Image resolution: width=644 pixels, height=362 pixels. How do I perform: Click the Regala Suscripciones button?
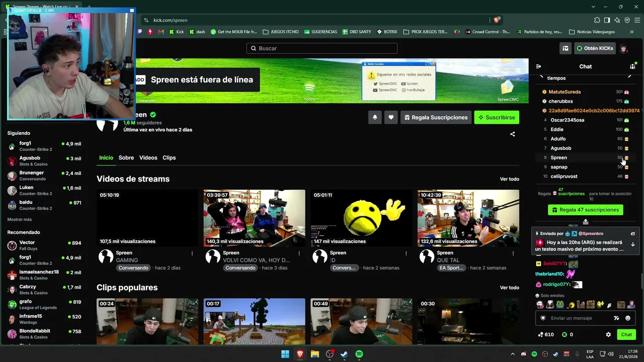[x=436, y=118]
